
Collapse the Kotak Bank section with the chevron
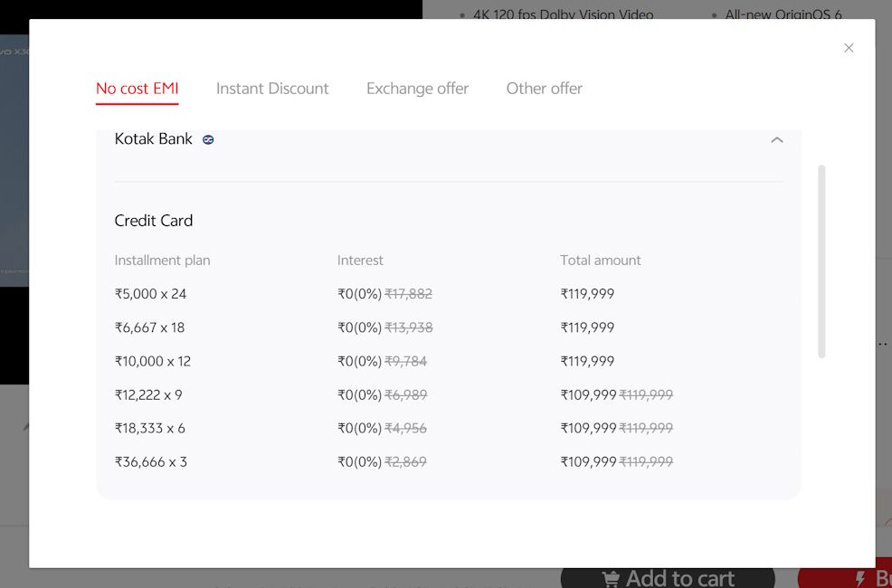tap(776, 140)
